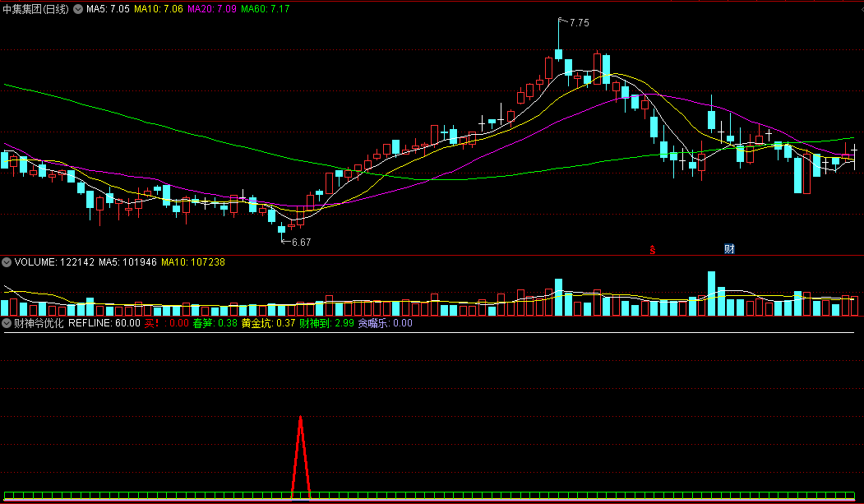Click the MA5: 7.05 label

[x=108, y=9]
